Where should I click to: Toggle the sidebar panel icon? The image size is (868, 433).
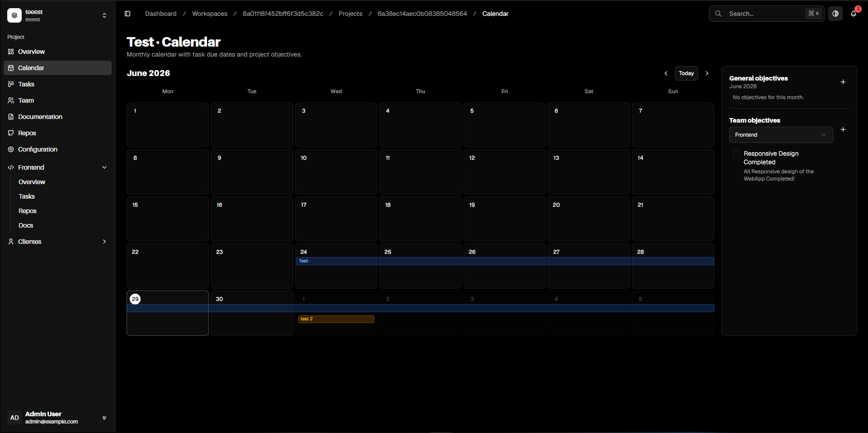tap(127, 14)
